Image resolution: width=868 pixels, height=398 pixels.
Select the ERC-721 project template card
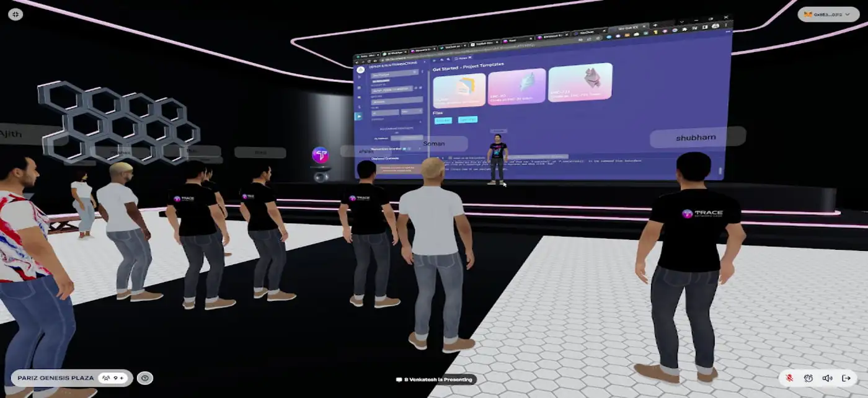pos(580,82)
